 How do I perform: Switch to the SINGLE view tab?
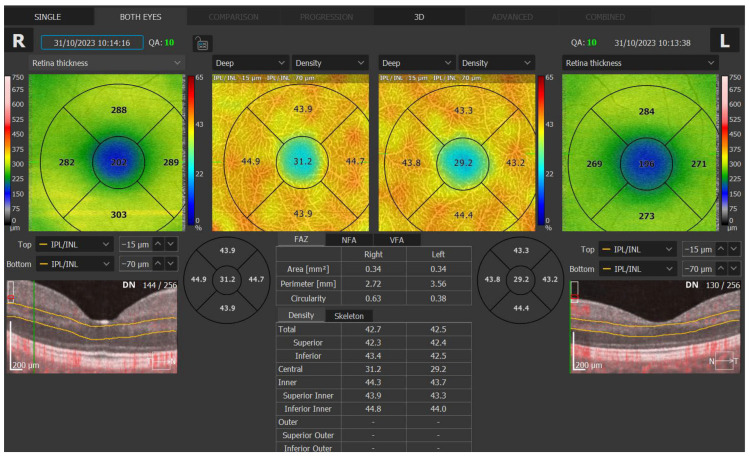(48, 17)
